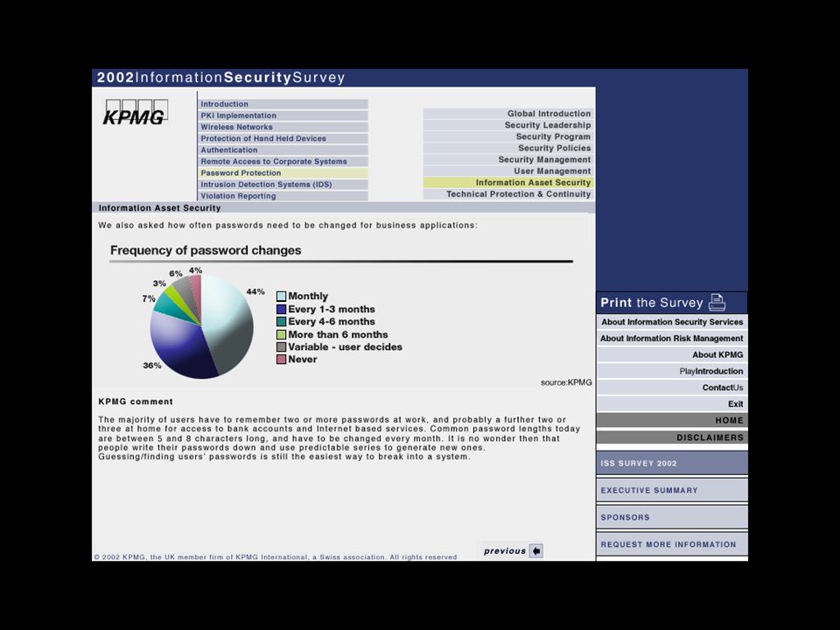Go to Violation Reporting topic

[x=283, y=196]
